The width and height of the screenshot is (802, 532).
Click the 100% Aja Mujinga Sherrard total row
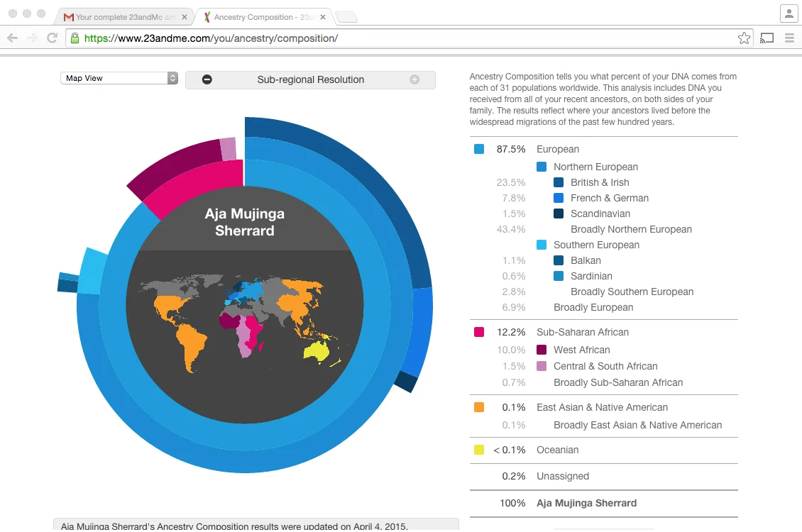pyautogui.click(x=603, y=504)
